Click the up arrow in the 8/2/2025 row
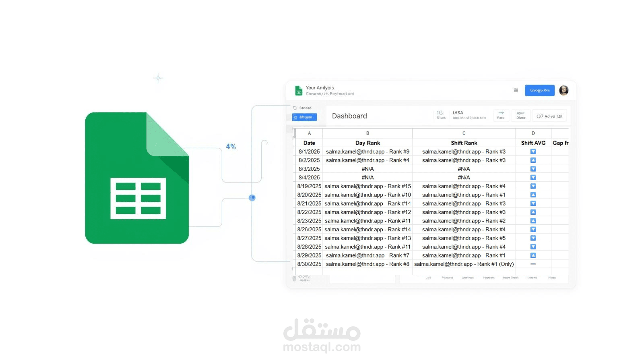Image resolution: width=644 pixels, height=361 pixels. tap(533, 160)
